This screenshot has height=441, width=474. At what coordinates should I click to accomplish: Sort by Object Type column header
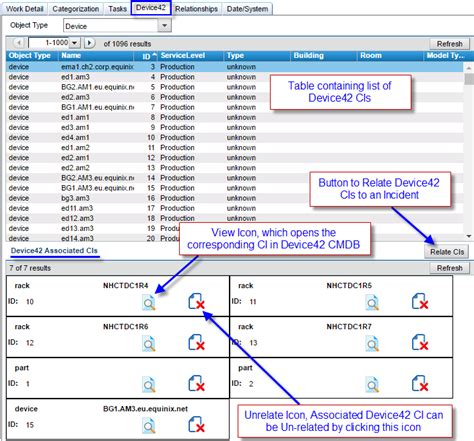(x=32, y=56)
